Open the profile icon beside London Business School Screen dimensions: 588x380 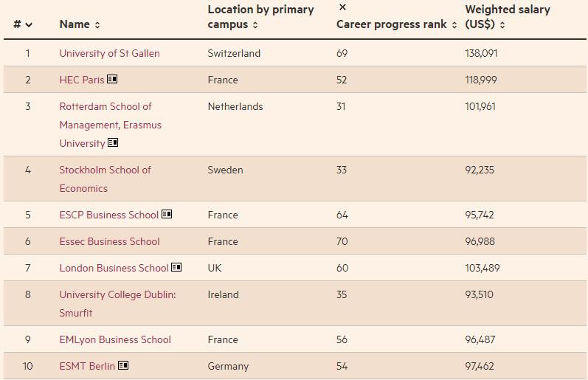[176, 267]
